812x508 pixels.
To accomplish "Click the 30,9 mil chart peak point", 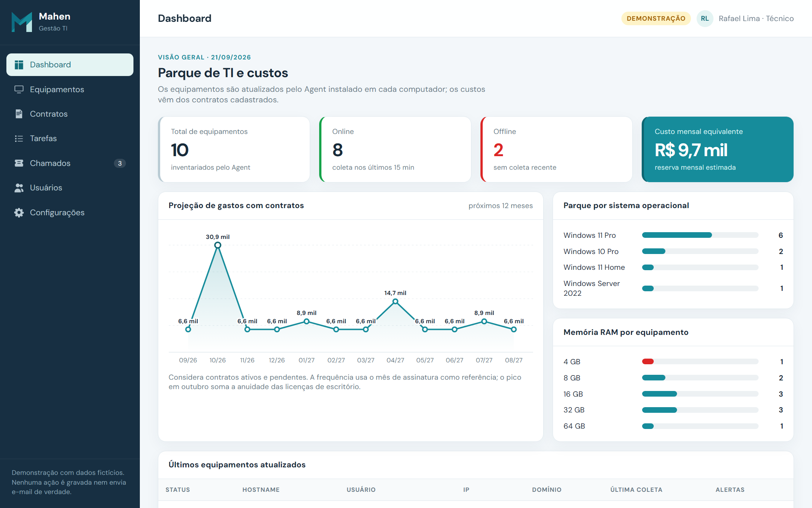I will click(218, 245).
